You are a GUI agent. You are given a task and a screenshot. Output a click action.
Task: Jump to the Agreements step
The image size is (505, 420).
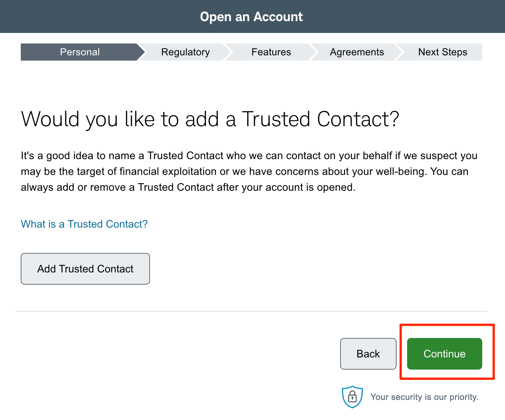357,52
